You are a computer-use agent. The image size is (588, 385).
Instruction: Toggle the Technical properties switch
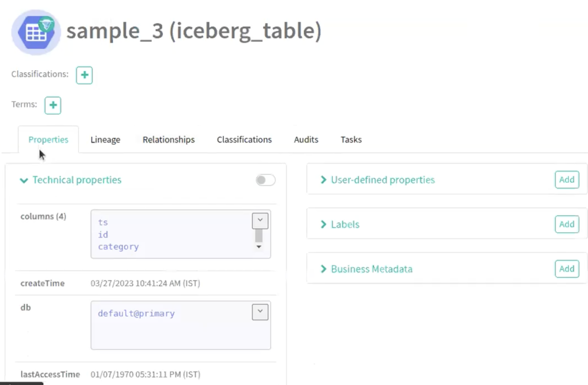[x=265, y=180]
